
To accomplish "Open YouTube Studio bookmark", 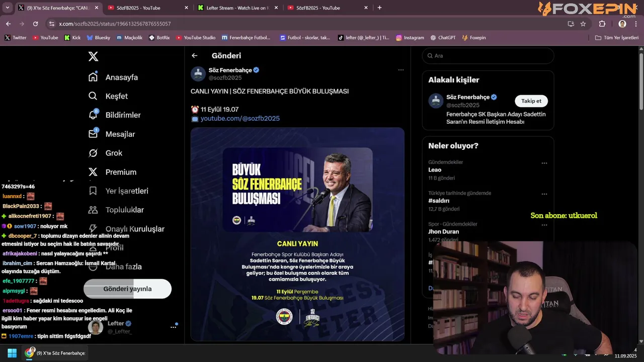I will click(x=196, y=38).
